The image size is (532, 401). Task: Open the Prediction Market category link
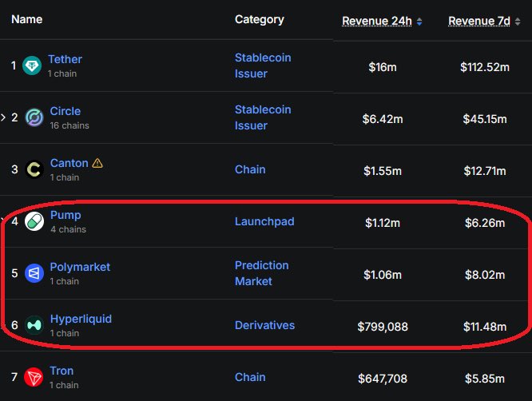pos(261,273)
